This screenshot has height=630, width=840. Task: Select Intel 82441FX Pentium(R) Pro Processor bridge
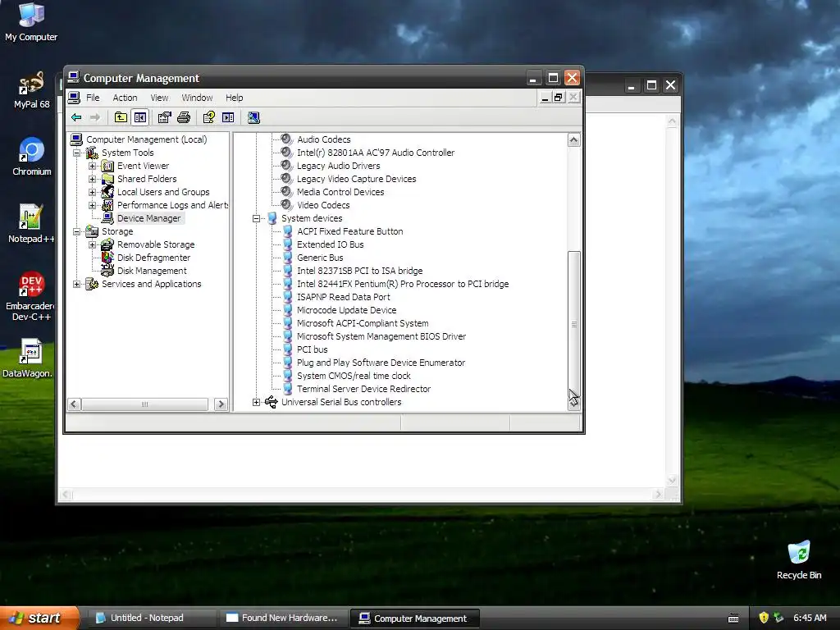403,284
